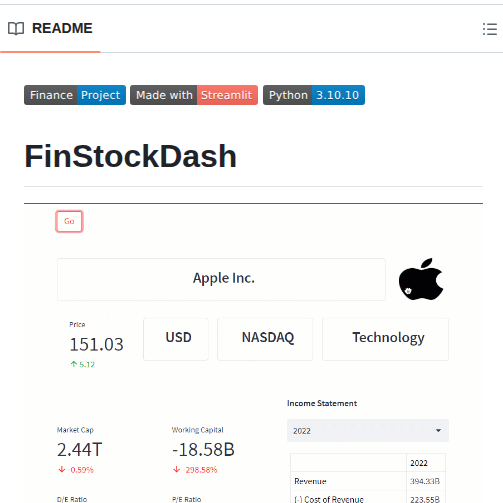The width and height of the screenshot is (503, 503).
Task: Open the Python 3.10.10 badge
Action: click(314, 95)
